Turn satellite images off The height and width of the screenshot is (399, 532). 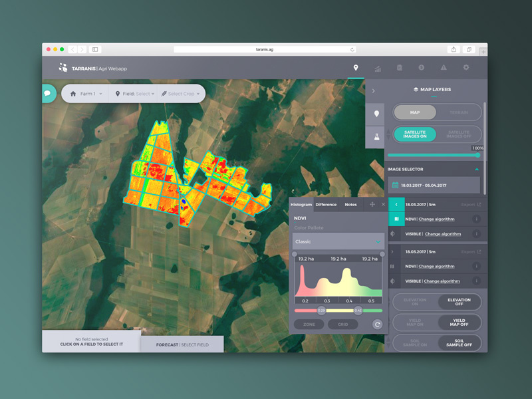pyautogui.click(x=460, y=134)
